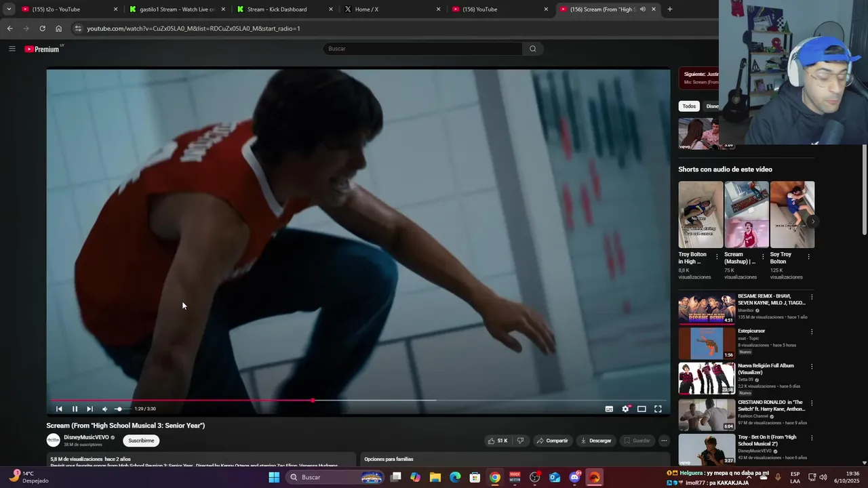Skip to previous video in playlist
868x488 pixels.
coord(59,409)
